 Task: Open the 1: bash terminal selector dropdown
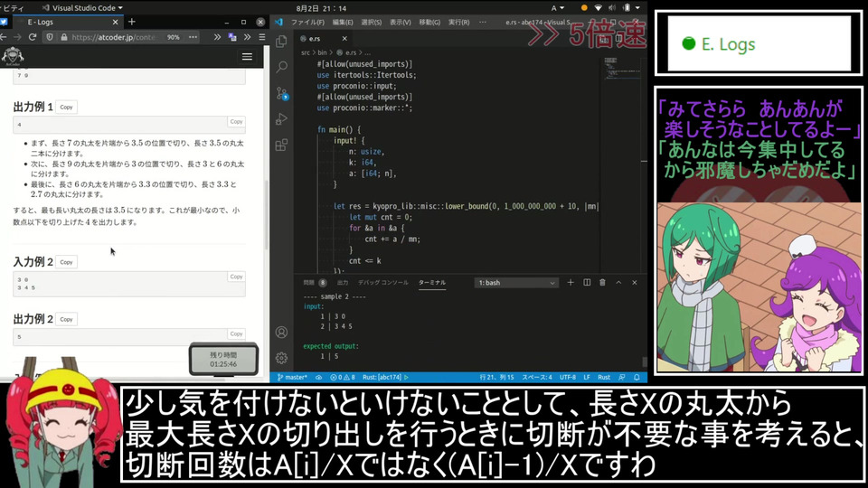tap(516, 283)
